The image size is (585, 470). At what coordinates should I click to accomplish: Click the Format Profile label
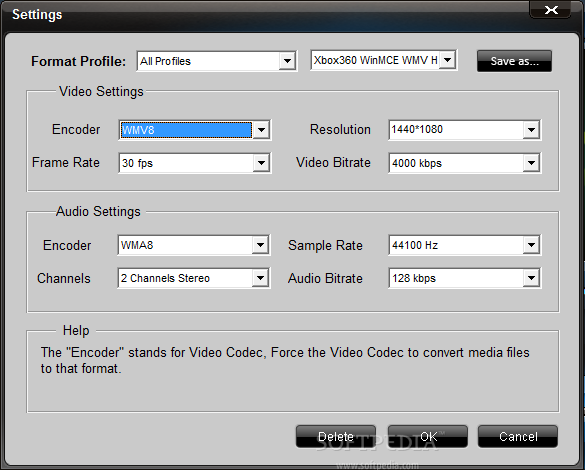click(x=78, y=61)
